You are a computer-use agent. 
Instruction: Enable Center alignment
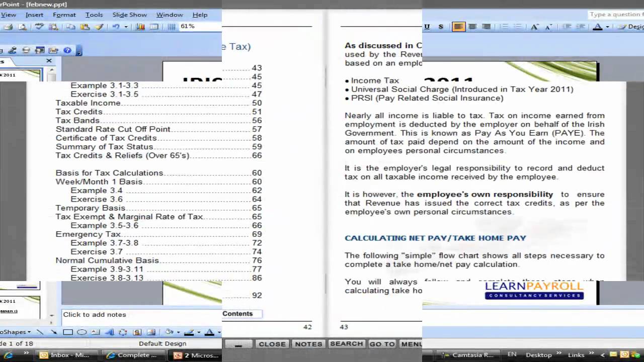click(472, 27)
